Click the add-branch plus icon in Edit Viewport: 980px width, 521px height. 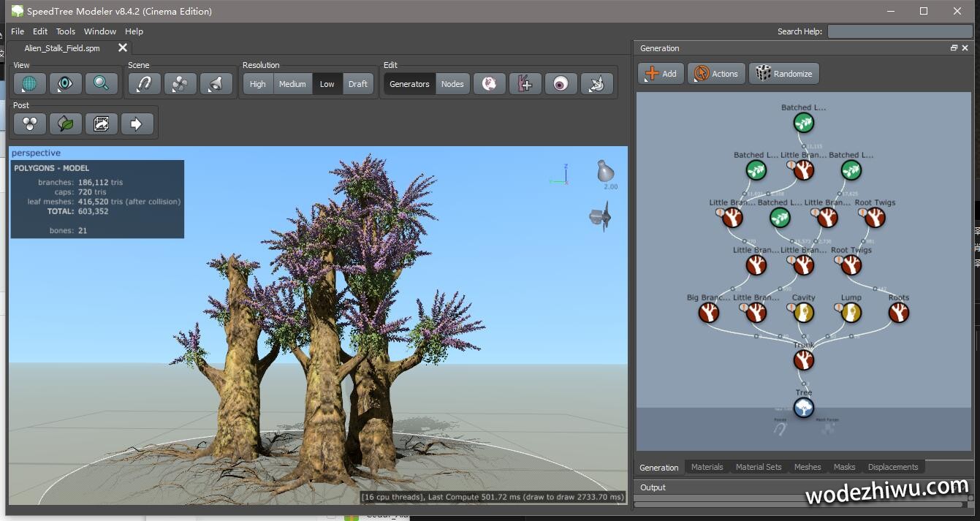(x=525, y=84)
